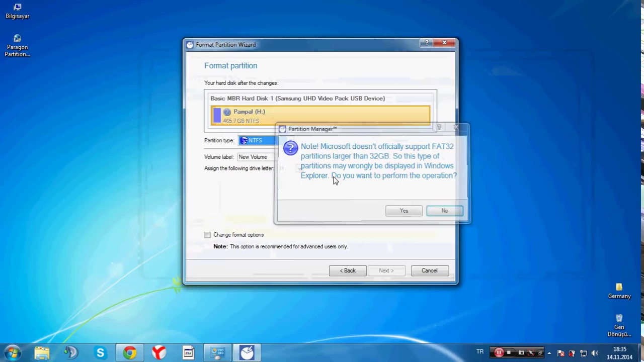This screenshot has height=362, width=644.
Task: Close the Format Partition Wizard window
Action: click(x=445, y=43)
